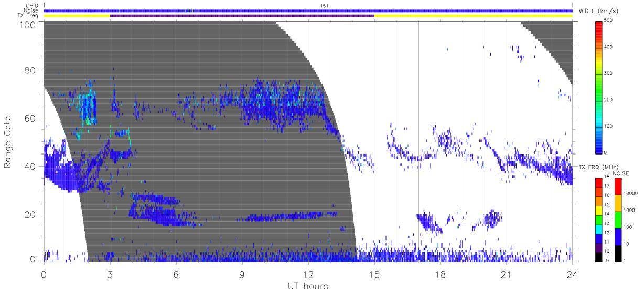Click the orange swatch in the NOISE legend
644x297 pixels.
click(x=618, y=203)
